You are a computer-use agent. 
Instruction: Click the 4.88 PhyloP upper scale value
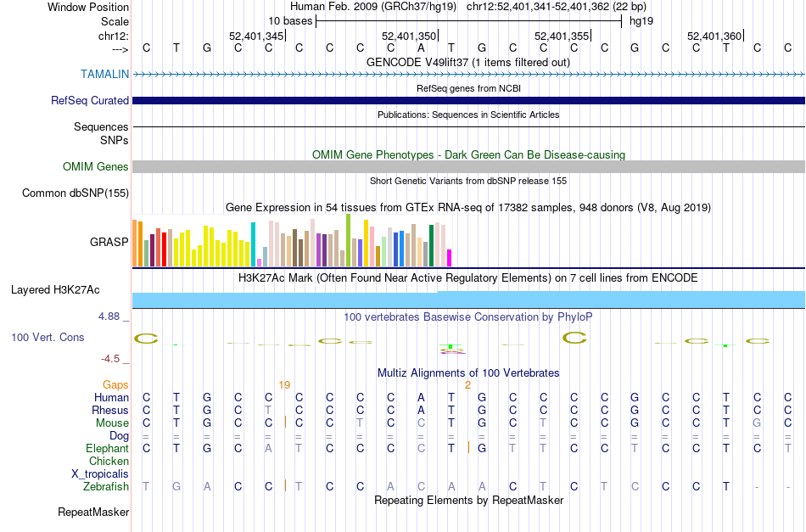click(x=109, y=316)
